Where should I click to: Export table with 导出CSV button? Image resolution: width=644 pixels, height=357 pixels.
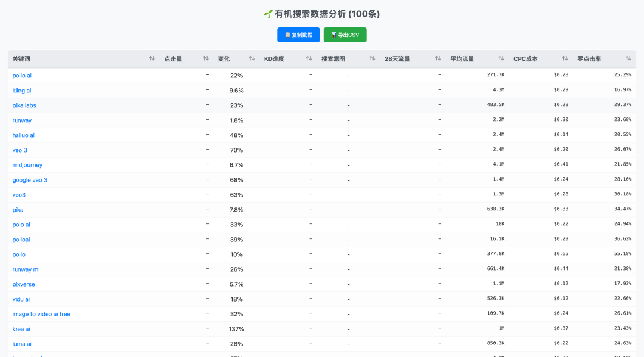pos(345,35)
